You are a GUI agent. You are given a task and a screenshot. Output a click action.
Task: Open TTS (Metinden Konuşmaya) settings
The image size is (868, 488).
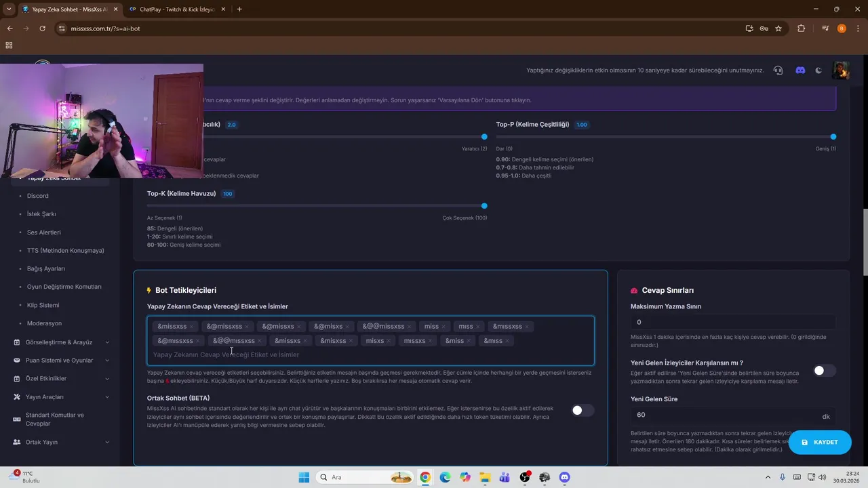point(66,251)
